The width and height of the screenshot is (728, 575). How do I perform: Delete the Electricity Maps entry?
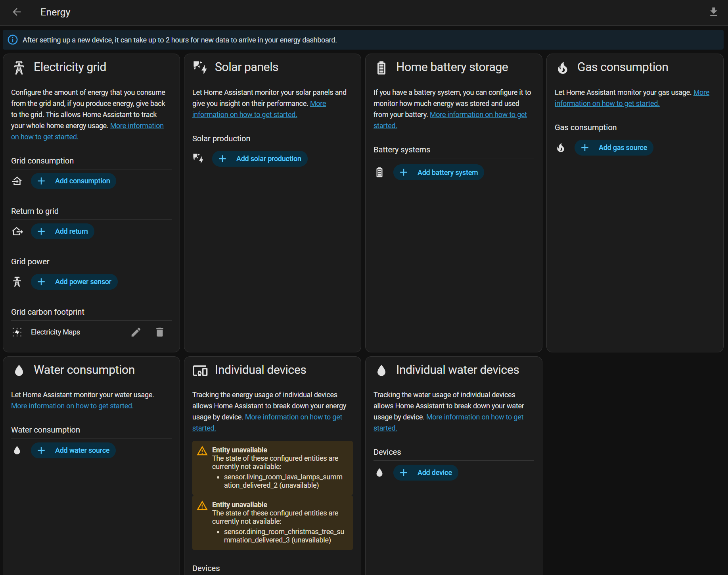tap(160, 332)
